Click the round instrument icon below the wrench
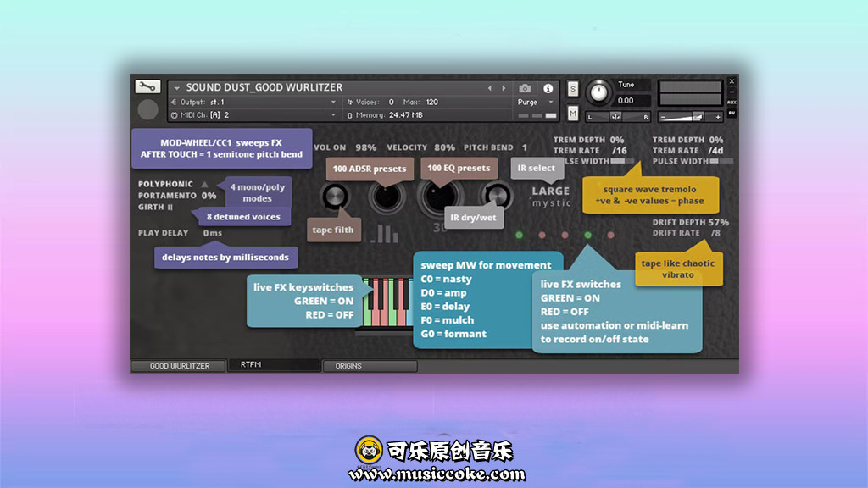868x488 pixels. 147,109
